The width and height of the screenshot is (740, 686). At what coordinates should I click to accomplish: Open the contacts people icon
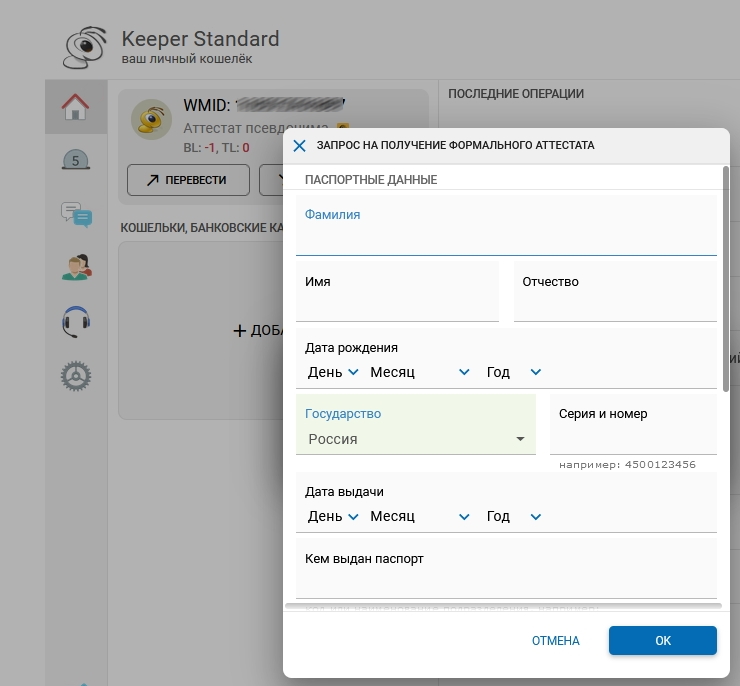(x=76, y=267)
